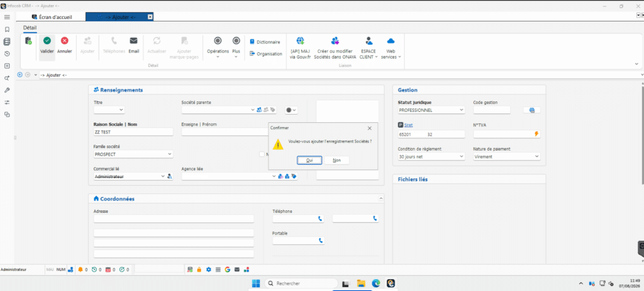
Task: Open the Statut juridique PROFESSIONNEL dropdown
Action: (x=462, y=110)
